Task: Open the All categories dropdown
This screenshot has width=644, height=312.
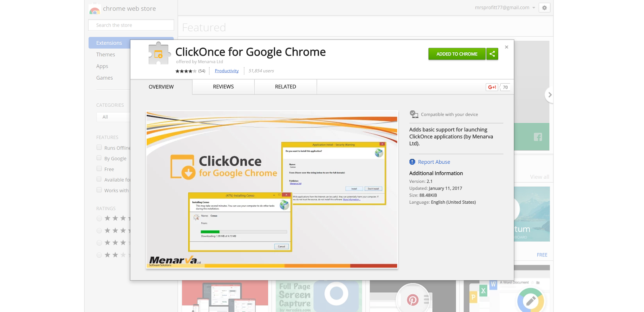Action: [x=113, y=117]
